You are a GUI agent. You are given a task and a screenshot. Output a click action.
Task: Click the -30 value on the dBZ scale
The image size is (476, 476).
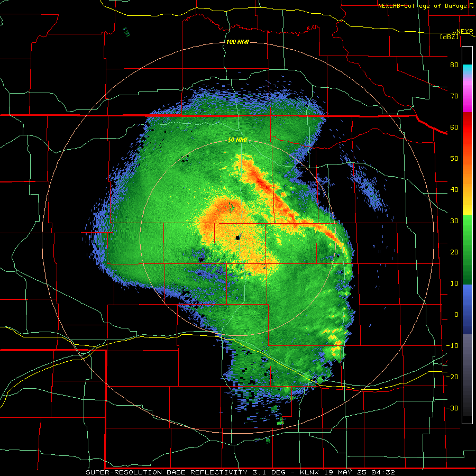pyautogui.click(x=452, y=408)
